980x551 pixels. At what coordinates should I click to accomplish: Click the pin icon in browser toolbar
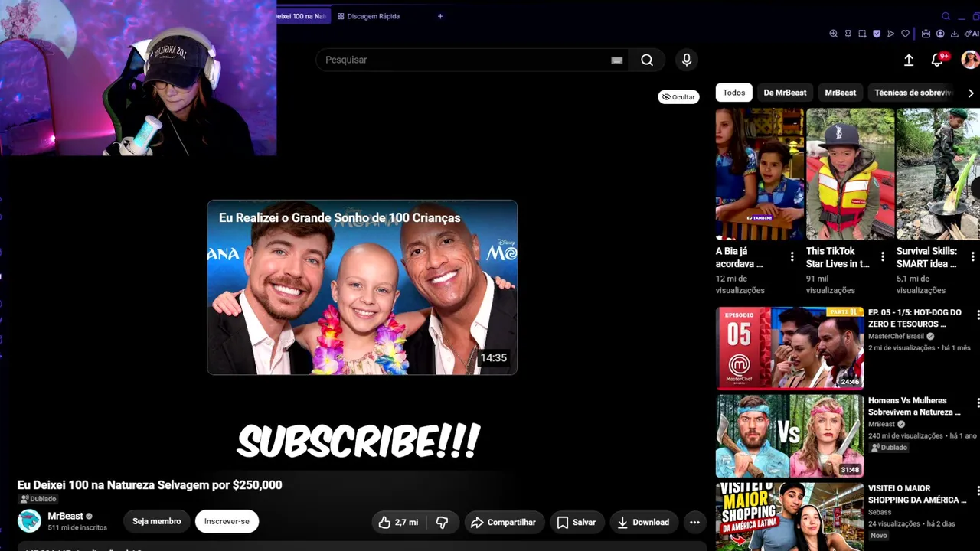click(848, 34)
